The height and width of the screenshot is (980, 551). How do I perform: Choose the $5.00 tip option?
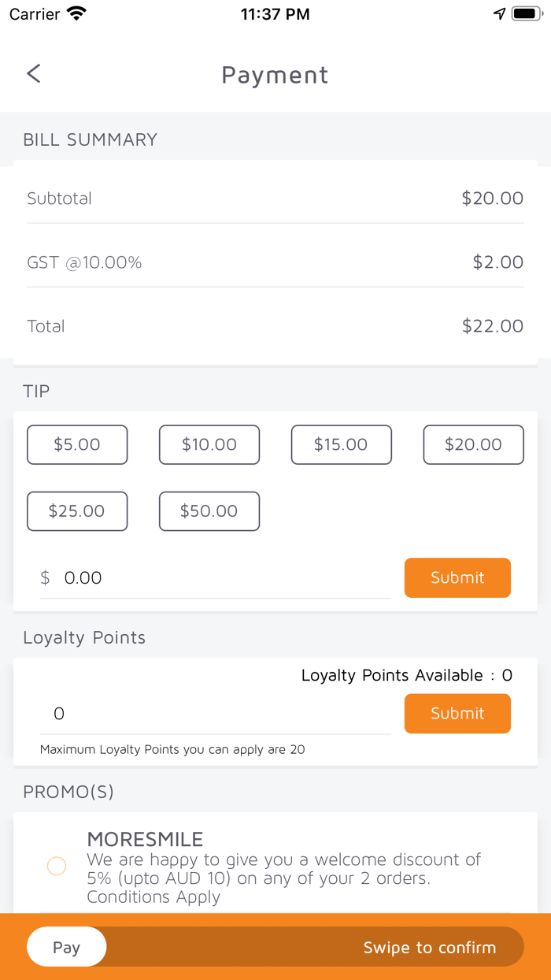77,444
